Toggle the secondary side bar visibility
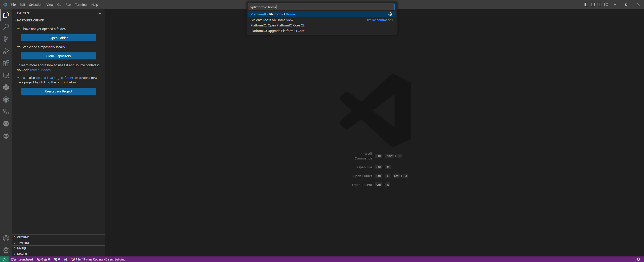 click(599, 5)
